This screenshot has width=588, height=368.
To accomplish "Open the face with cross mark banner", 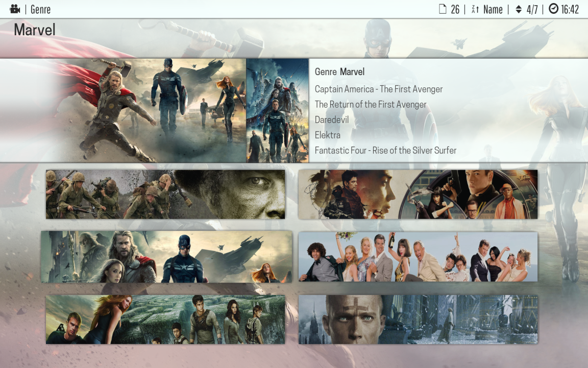I will coord(418,319).
